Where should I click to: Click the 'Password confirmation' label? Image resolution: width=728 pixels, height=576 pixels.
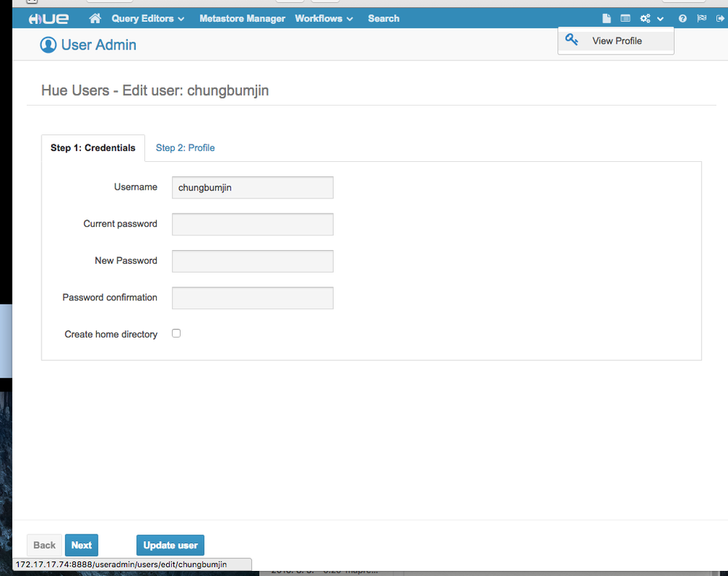tap(109, 297)
